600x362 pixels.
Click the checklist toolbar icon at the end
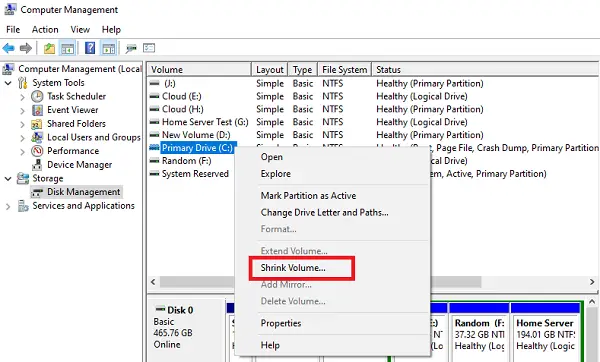pos(149,48)
